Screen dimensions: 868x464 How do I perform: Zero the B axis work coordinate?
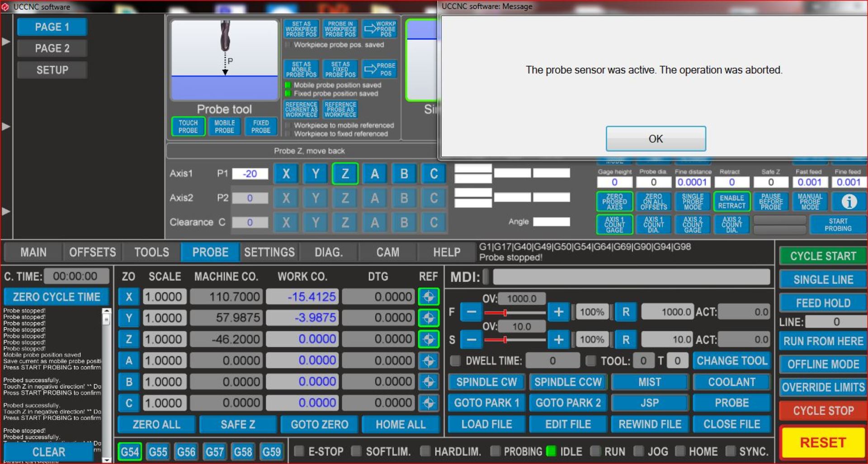(129, 382)
